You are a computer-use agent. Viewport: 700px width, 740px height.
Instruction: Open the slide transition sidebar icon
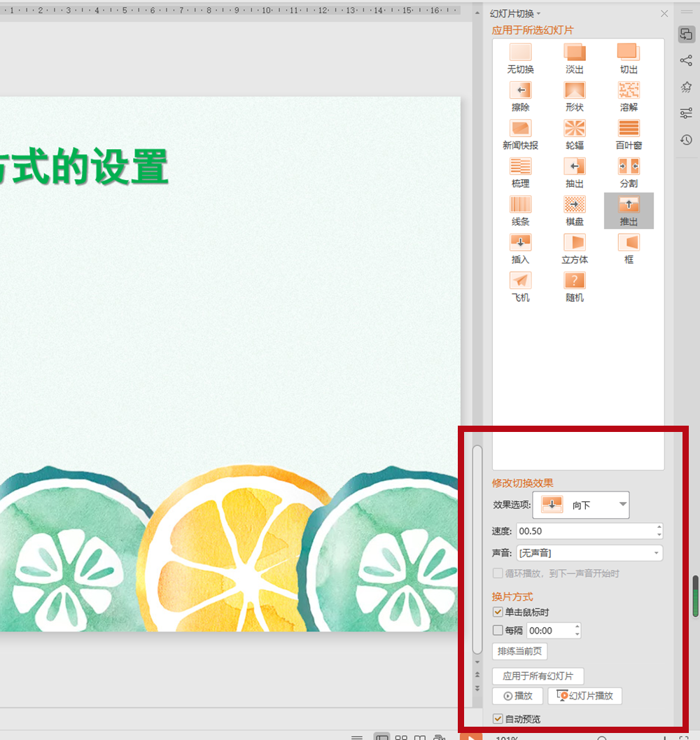[x=686, y=34]
